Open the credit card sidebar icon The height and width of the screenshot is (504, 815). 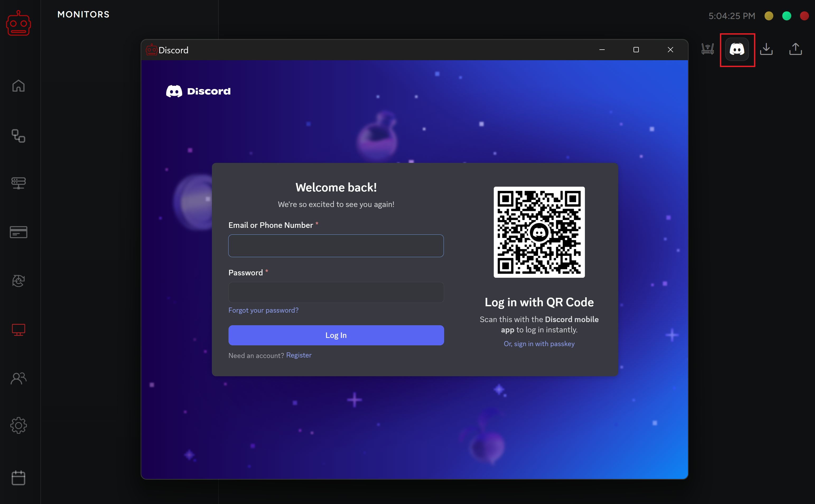(x=18, y=232)
